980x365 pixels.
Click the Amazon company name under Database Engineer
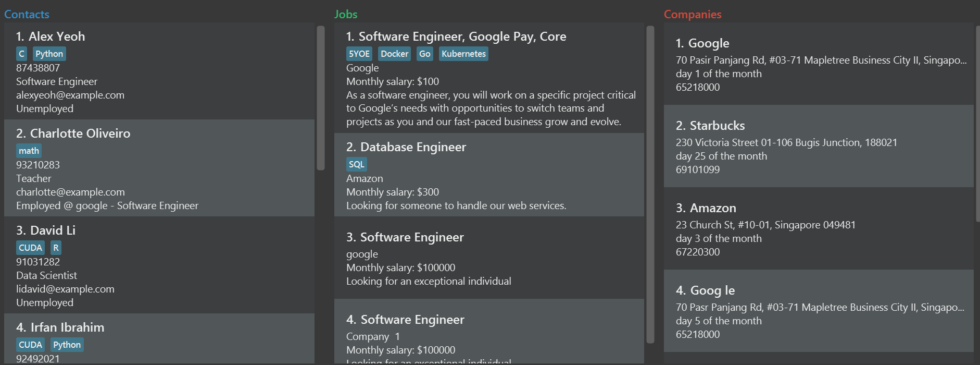(365, 178)
